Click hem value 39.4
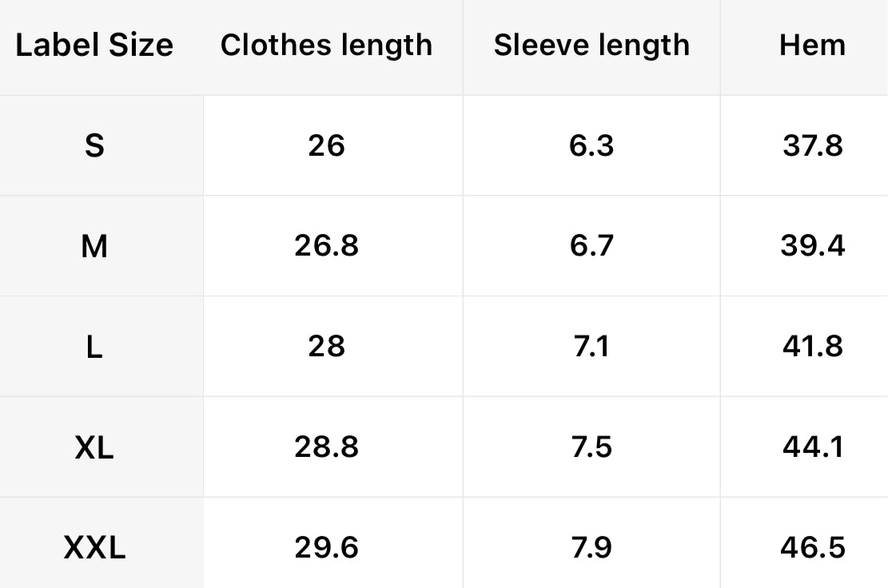This screenshot has height=588, width=888. pos(812,247)
